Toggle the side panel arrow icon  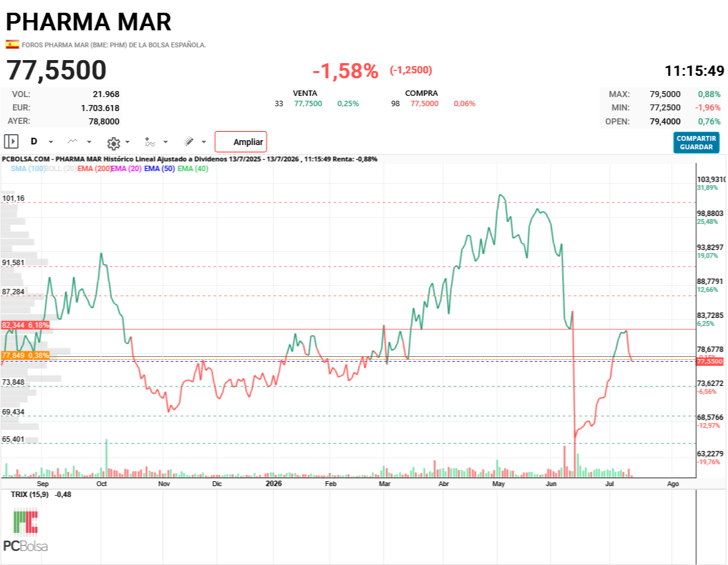click(11, 141)
